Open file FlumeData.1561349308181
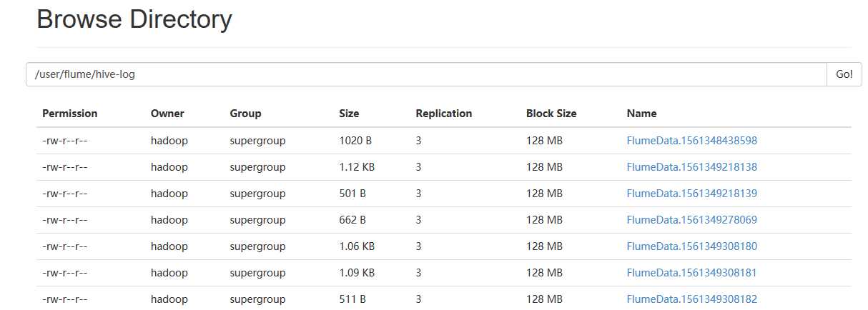This screenshot has width=868, height=310. [691, 273]
